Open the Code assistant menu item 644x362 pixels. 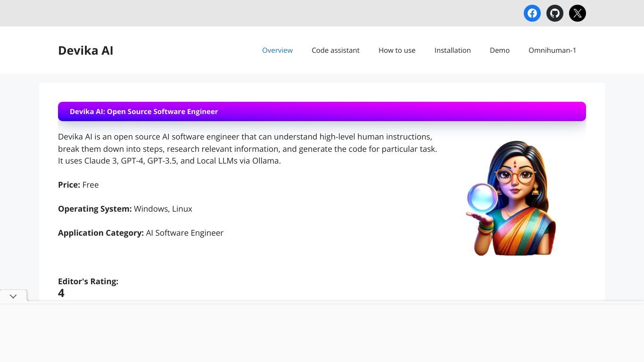pos(336,50)
